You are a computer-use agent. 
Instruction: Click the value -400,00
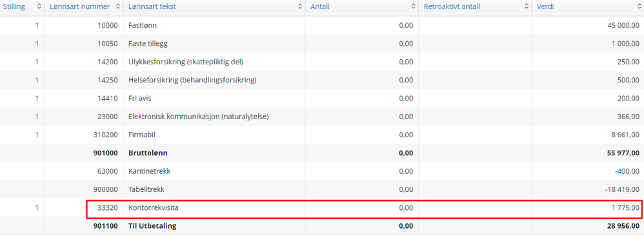tap(627, 171)
